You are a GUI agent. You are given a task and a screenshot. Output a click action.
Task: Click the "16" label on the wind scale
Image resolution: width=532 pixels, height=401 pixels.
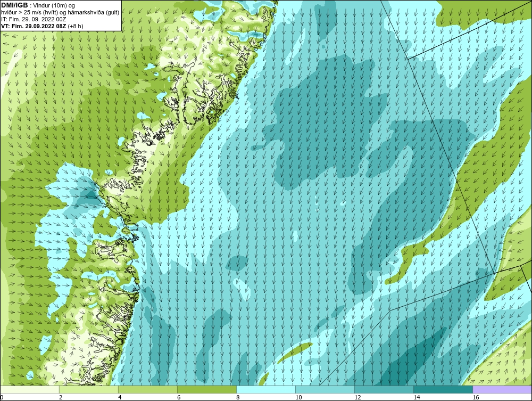476,398
